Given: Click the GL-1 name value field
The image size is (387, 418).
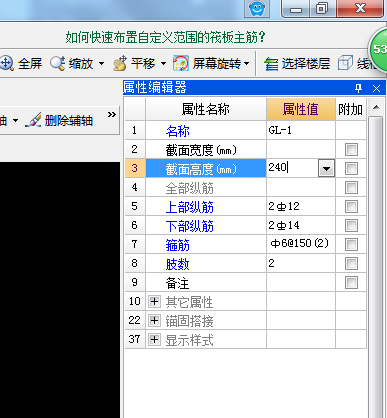Looking at the screenshot, I should coord(301,130).
